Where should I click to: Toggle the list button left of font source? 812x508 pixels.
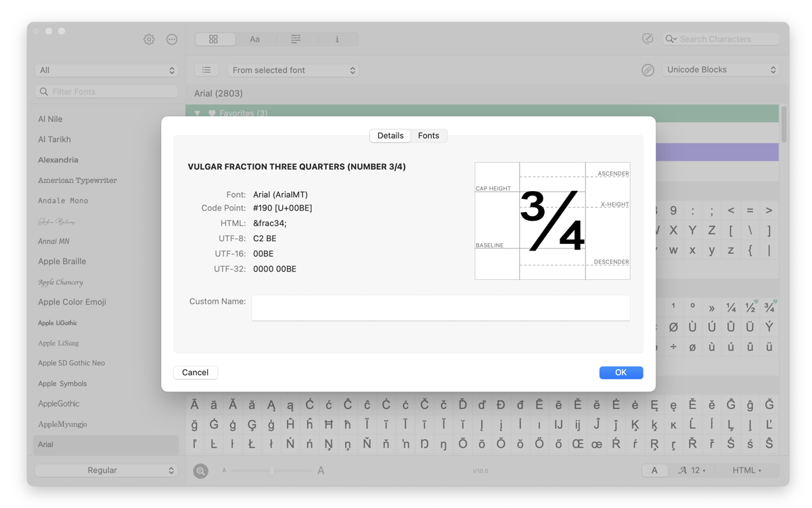(x=206, y=70)
